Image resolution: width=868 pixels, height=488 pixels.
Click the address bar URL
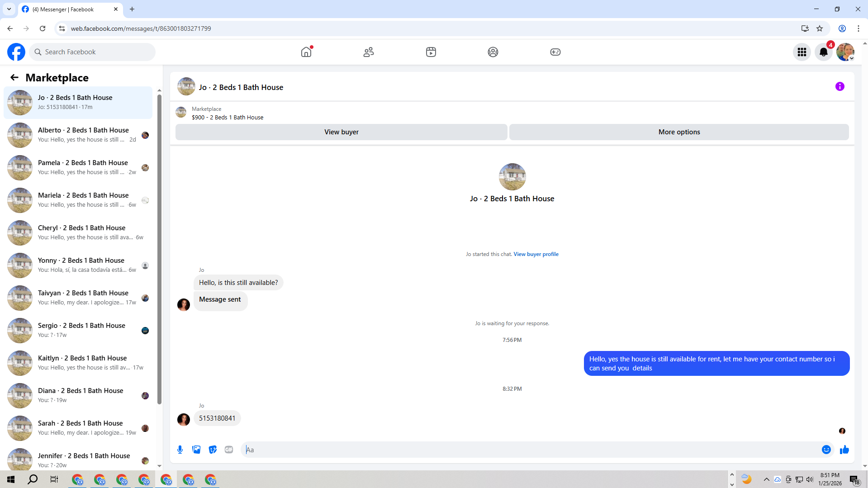[141, 28]
